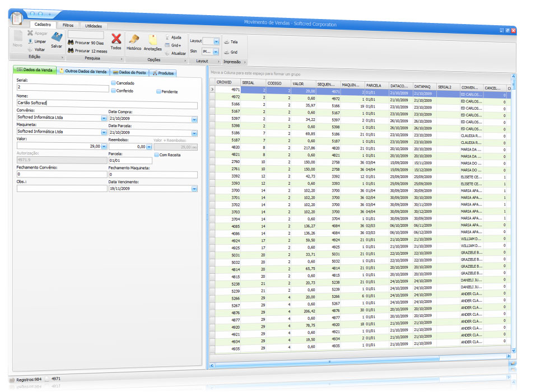Check the Cancelado checkbox

tap(114, 83)
